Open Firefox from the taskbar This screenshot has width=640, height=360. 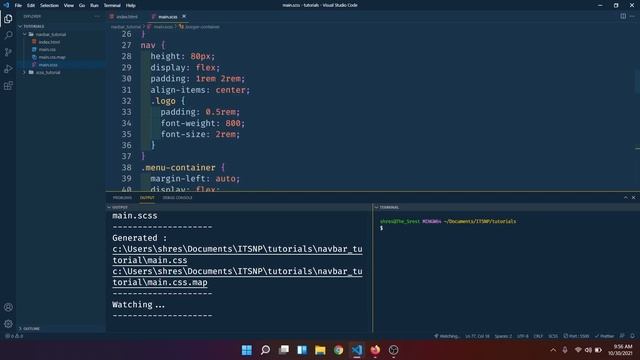pos(375,350)
